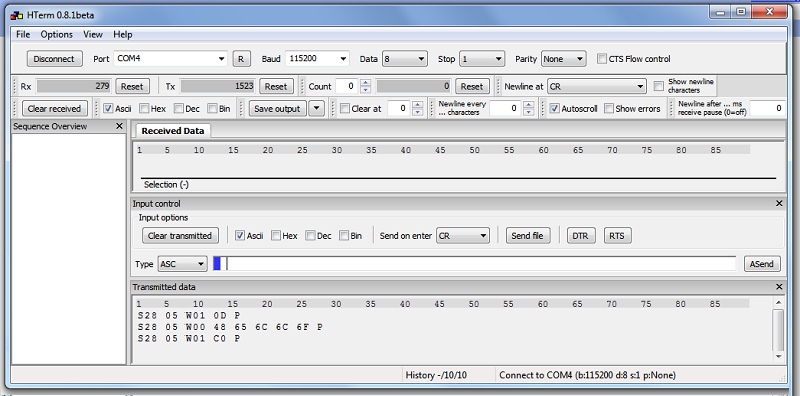Refresh port list with R button
Viewport: 800px width, 396px height.
pyautogui.click(x=241, y=59)
